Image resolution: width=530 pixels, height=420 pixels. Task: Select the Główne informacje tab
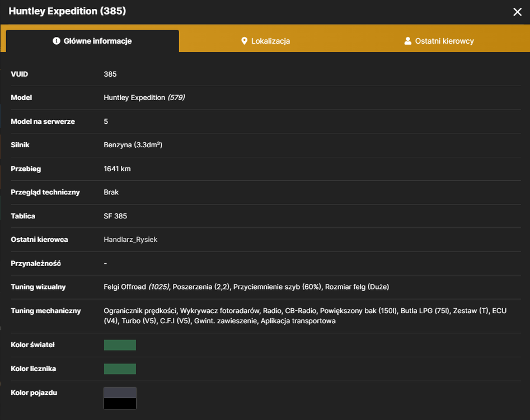92,41
